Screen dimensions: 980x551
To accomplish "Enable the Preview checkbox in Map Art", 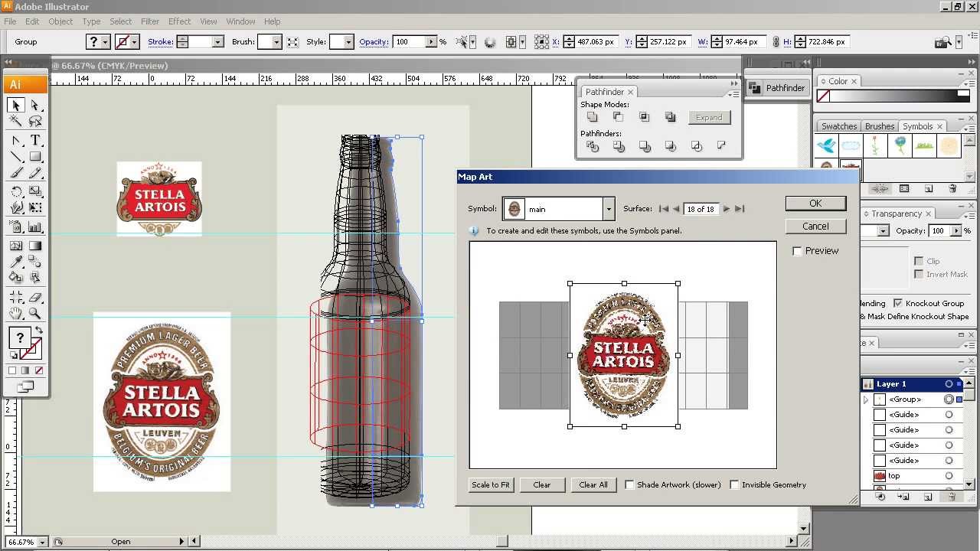I will tap(797, 251).
